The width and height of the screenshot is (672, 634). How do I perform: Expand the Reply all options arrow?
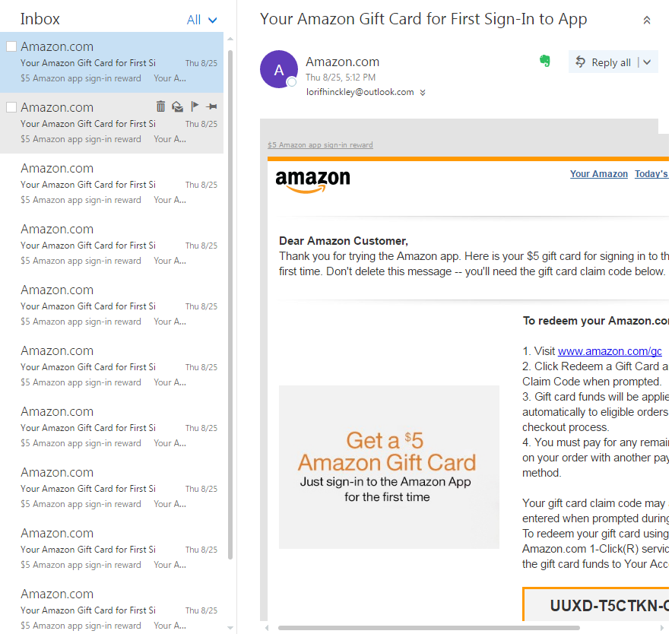[x=648, y=62]
